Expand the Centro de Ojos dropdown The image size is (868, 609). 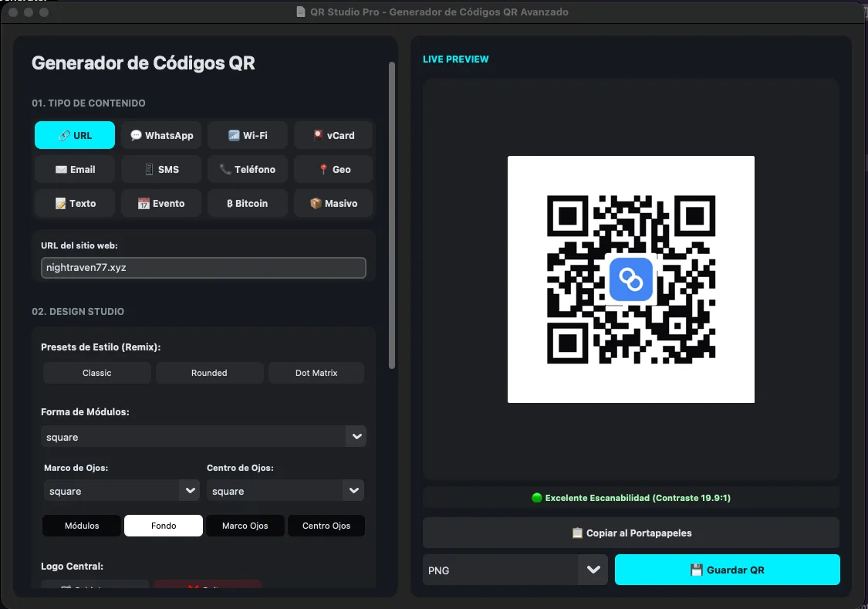point(285,491)
